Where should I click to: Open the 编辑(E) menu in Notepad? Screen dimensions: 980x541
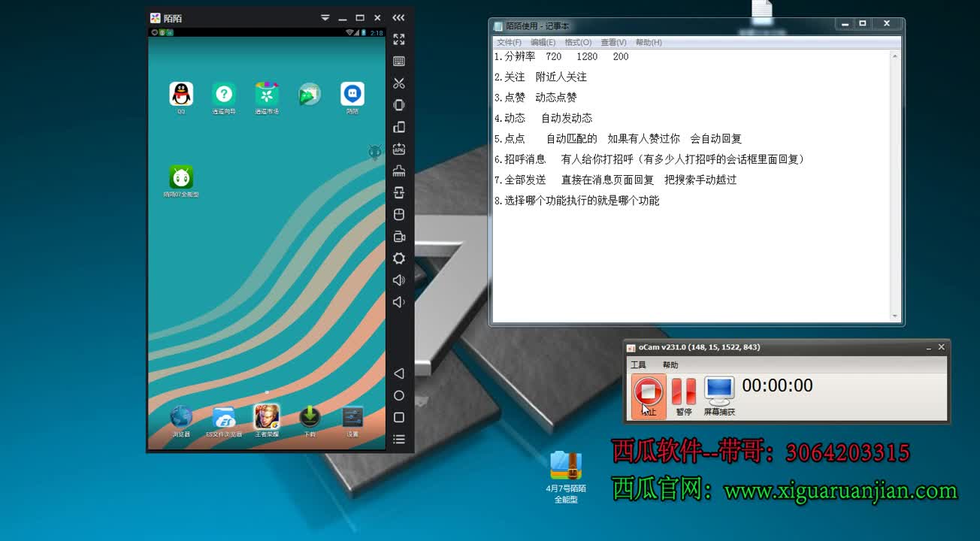coord(543,42)
